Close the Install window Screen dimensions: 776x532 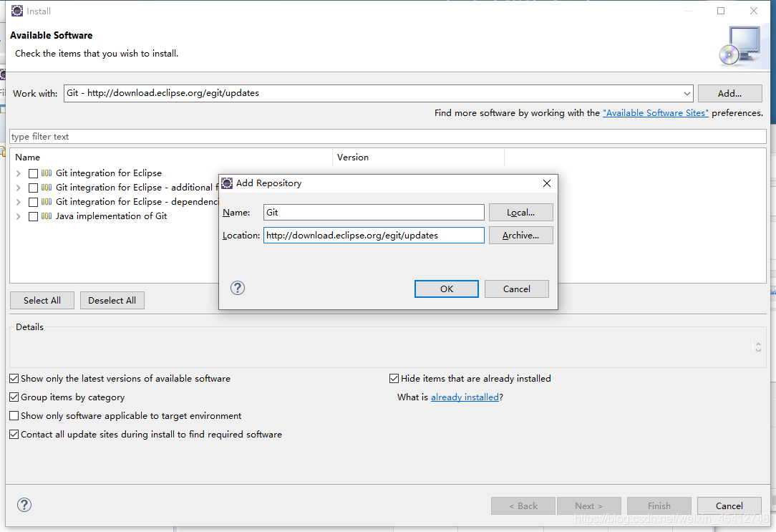click(754, 11)
